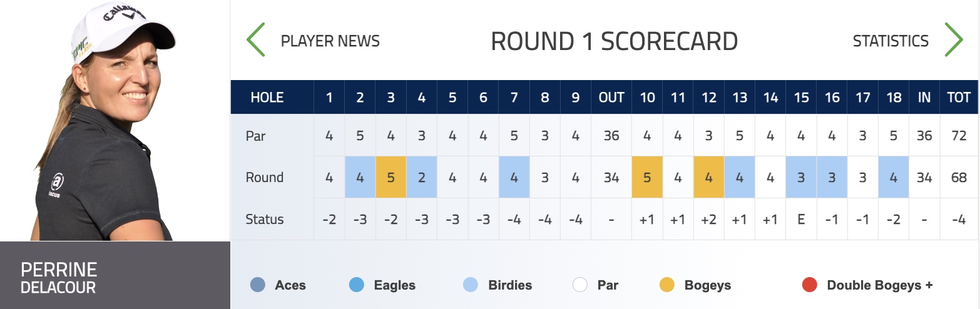Select the Aces legend color dot
Image resolution: width=980 pixels, height=309 pixels.
(257, 285)
